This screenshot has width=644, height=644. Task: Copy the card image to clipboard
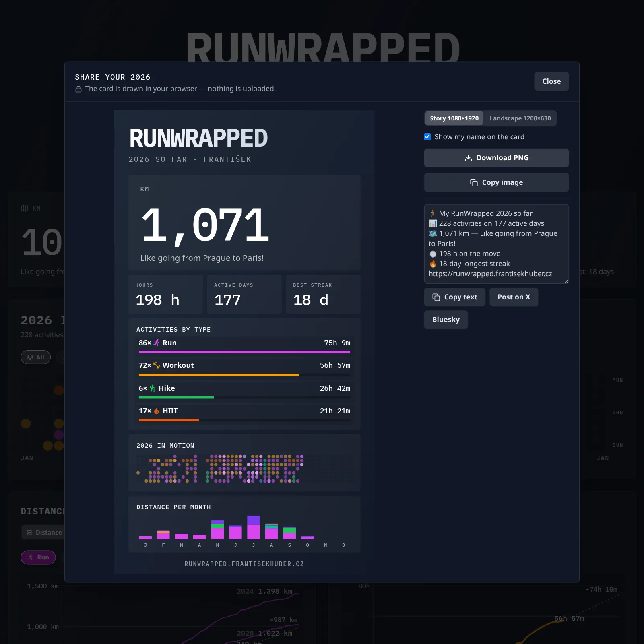pos(496,182)
